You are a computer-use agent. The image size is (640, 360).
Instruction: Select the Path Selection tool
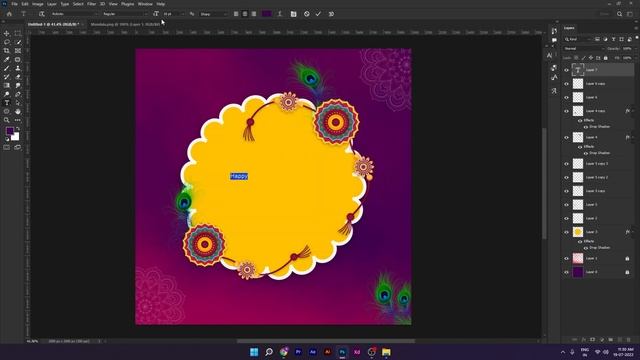18,102
